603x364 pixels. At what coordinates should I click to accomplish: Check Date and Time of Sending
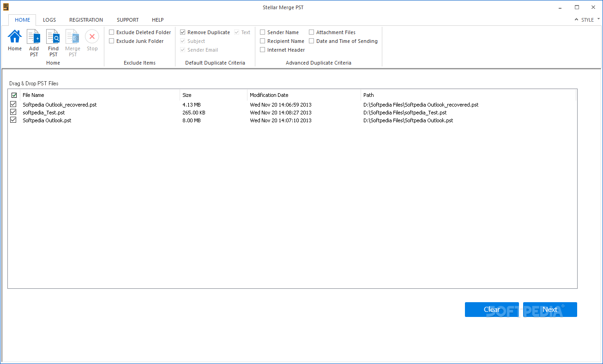click(312, 41)
